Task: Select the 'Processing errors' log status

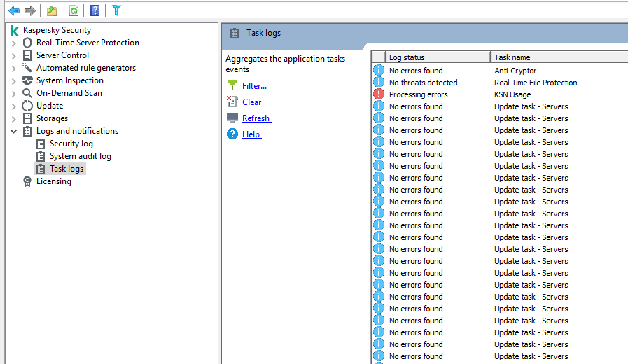Action: tap(419, 94)
